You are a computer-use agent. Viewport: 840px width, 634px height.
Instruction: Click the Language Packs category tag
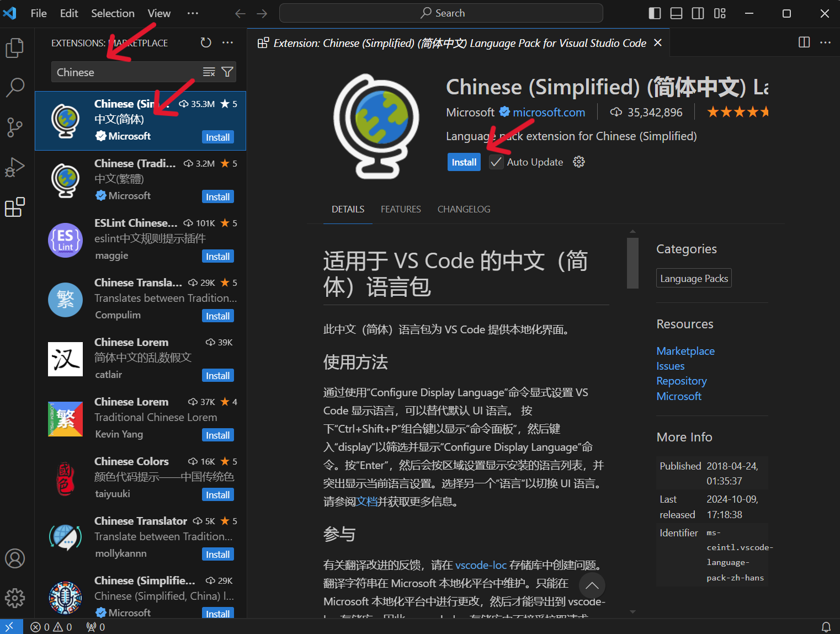(x=694, y=278)
